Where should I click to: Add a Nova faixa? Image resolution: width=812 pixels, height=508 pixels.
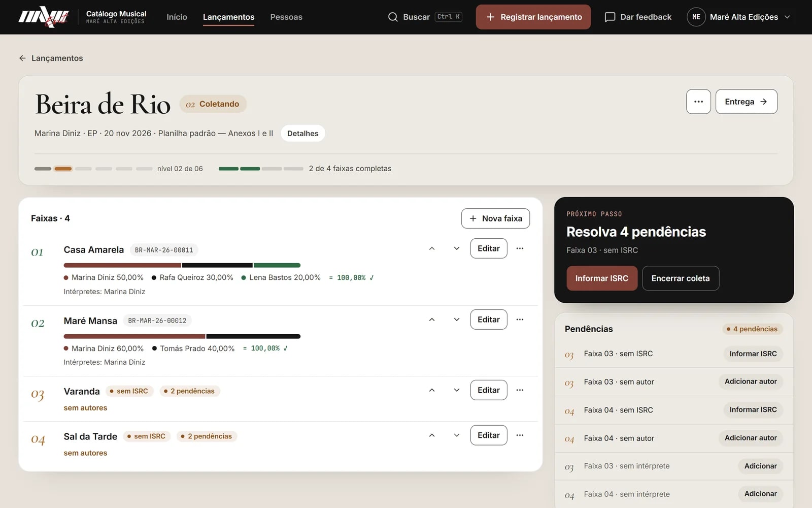point(495,218)
